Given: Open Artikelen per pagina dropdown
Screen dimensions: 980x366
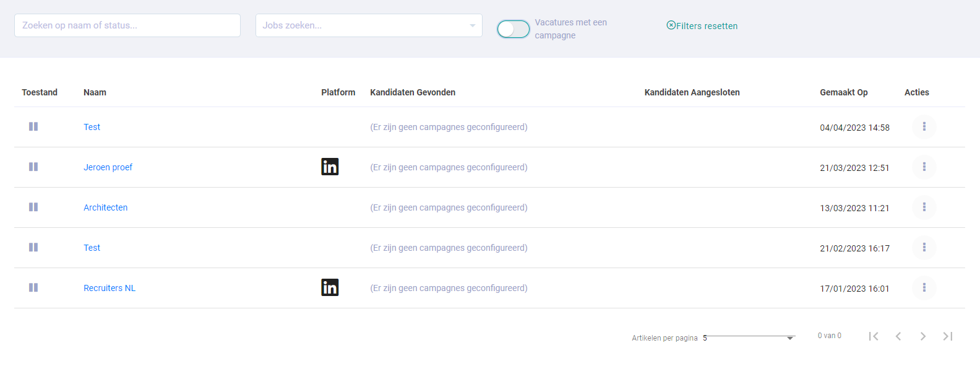Looking at the screenshot, I should [749, 338].
